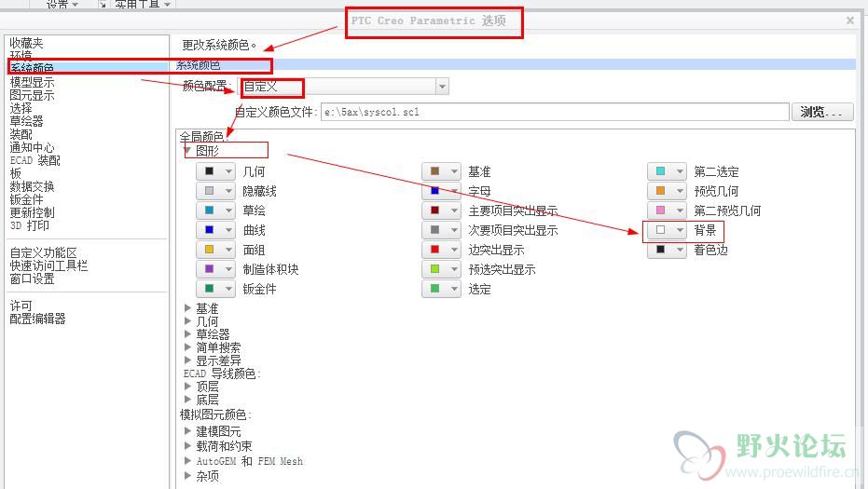Image resolution: width=868 pixels, height=489 pixels.
Task: Change the 预览几何 orange color swatch
Action: (667, 191)
